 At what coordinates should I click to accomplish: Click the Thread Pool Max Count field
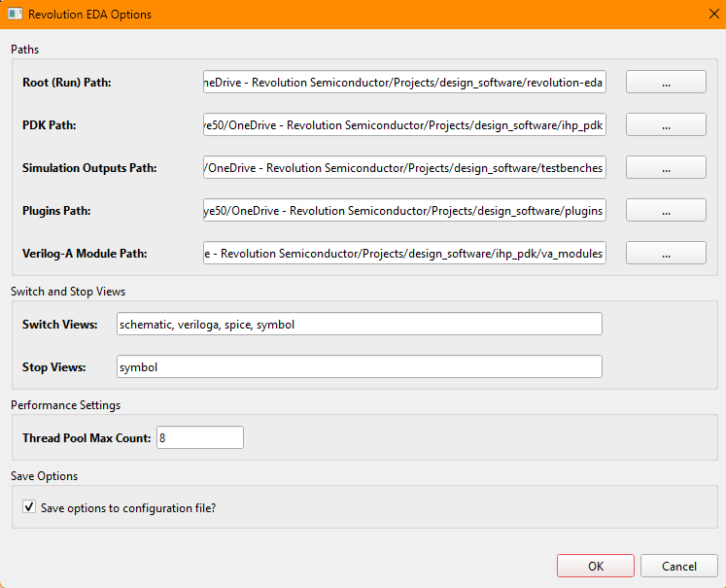coord(200,437)
